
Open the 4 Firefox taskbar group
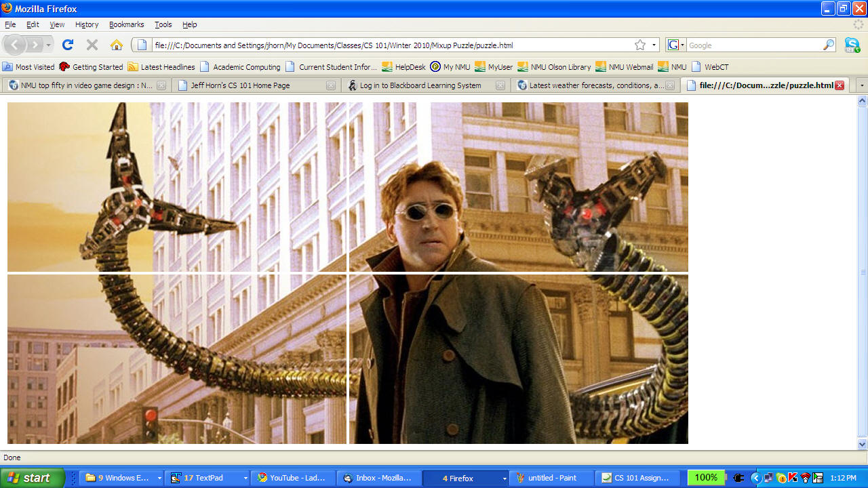[465, 478]
